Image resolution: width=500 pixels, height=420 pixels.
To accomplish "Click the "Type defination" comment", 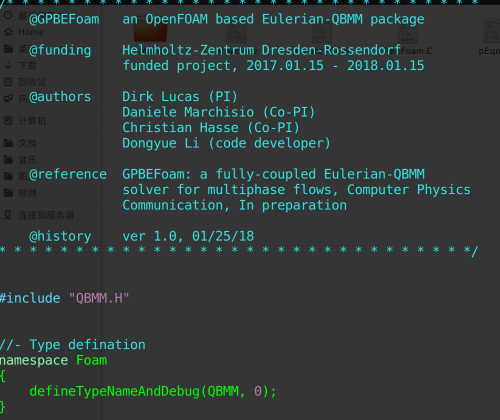I will 87,345.
